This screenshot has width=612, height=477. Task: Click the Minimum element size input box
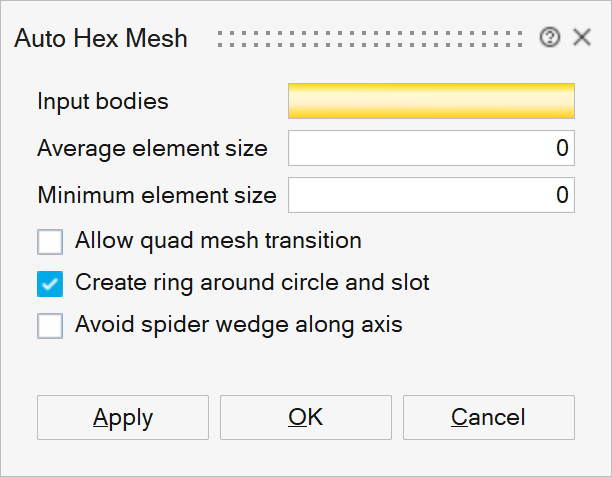click(431, 194)
